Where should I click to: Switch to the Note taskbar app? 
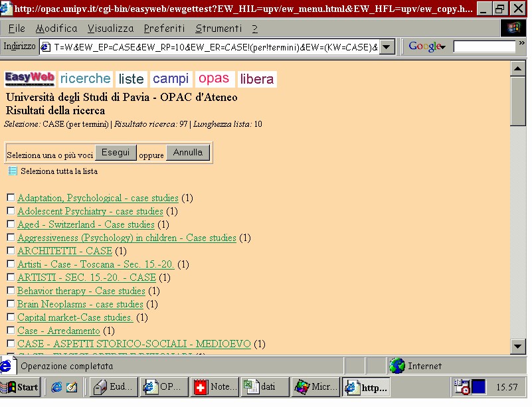(215, 387)
